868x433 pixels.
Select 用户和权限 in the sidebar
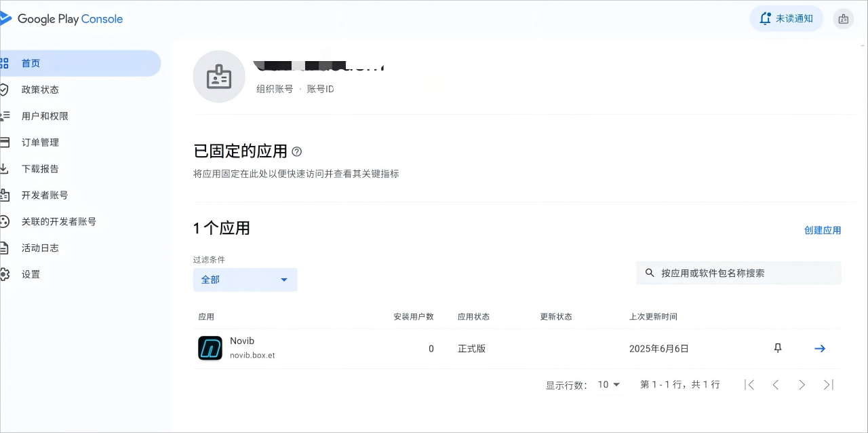tap(45, 116)
